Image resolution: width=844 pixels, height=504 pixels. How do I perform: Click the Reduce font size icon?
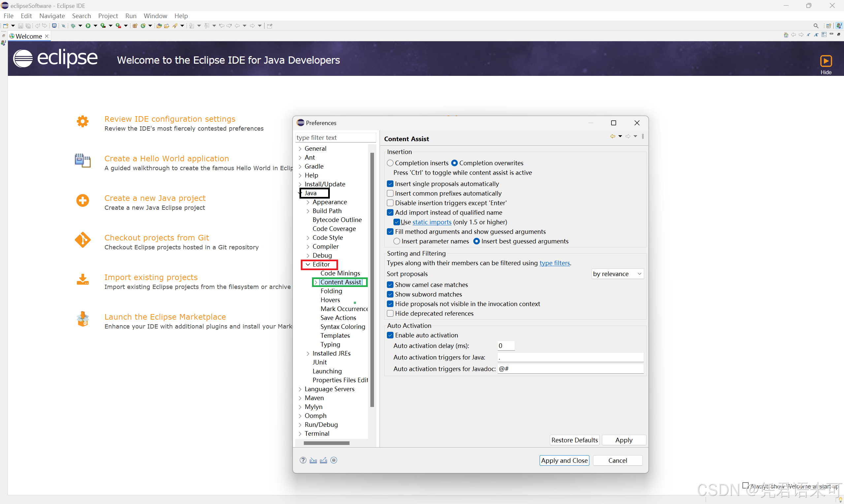809,35
